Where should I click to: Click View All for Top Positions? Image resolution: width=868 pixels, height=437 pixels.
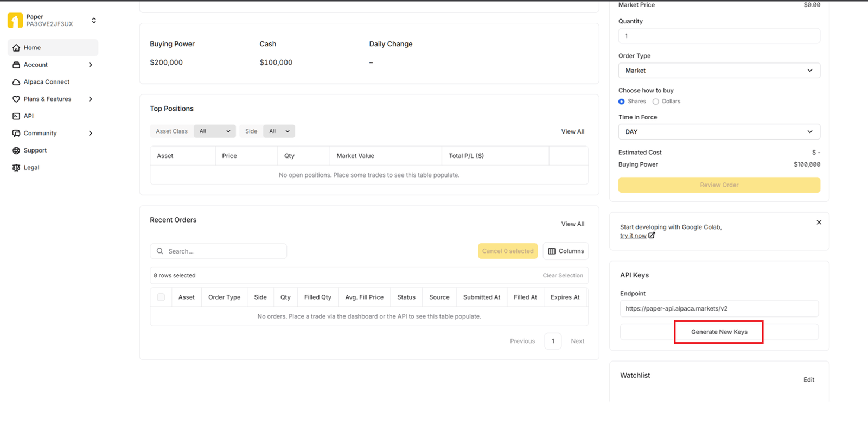(573, 131)
